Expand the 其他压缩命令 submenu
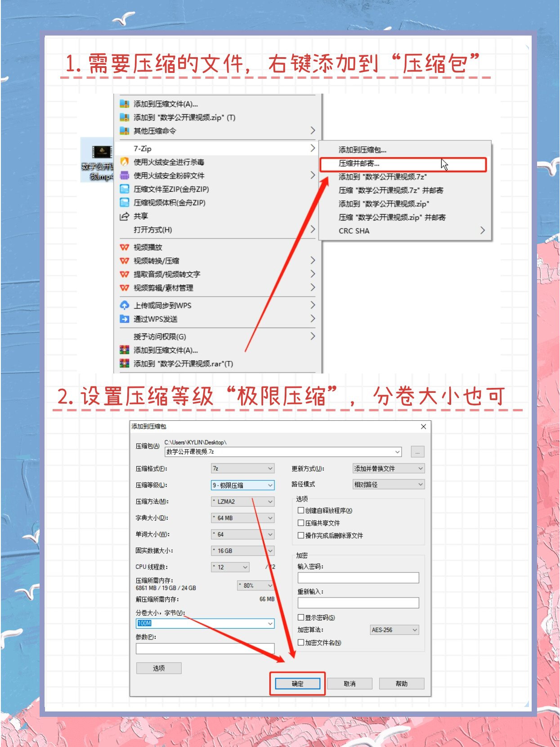560x747 pixels. pos(218,131)
